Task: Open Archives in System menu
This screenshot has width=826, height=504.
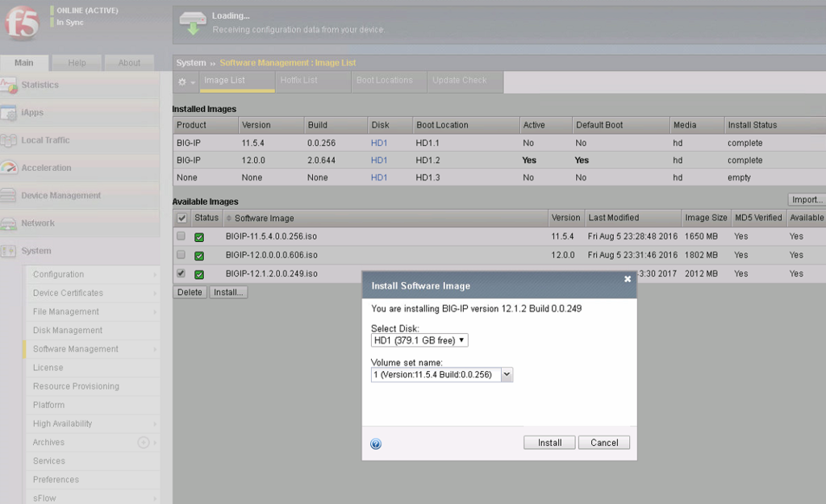Action: coord(48,443)
